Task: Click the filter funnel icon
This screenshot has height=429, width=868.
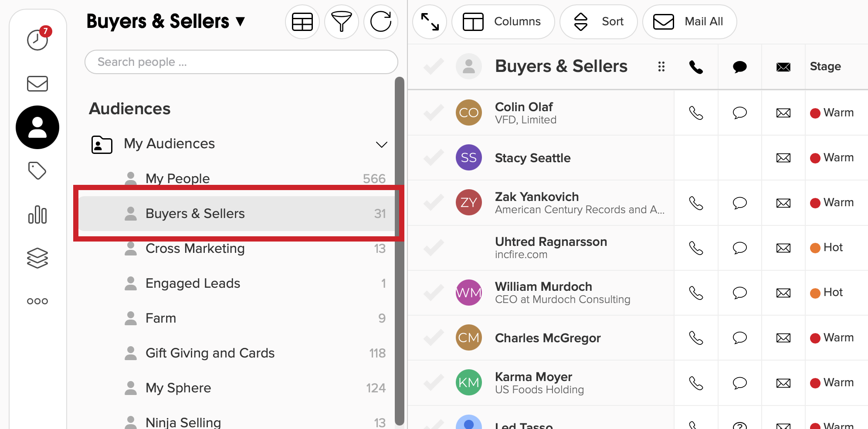Action: tap(342, 22)
